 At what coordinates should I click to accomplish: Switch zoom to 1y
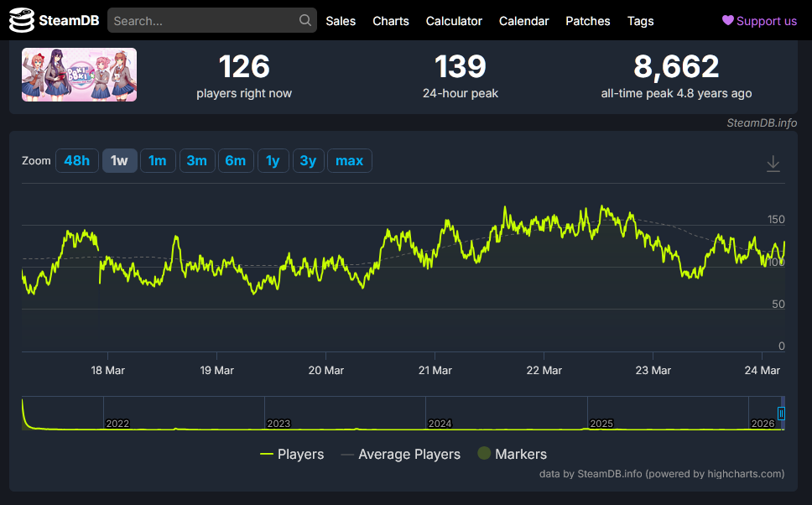[273, 160]
